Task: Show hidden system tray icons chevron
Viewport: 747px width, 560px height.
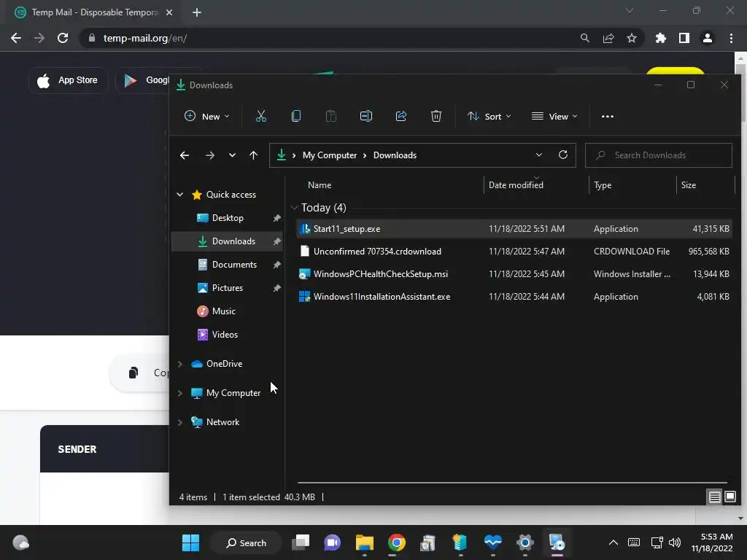Action: pos(613,542)
